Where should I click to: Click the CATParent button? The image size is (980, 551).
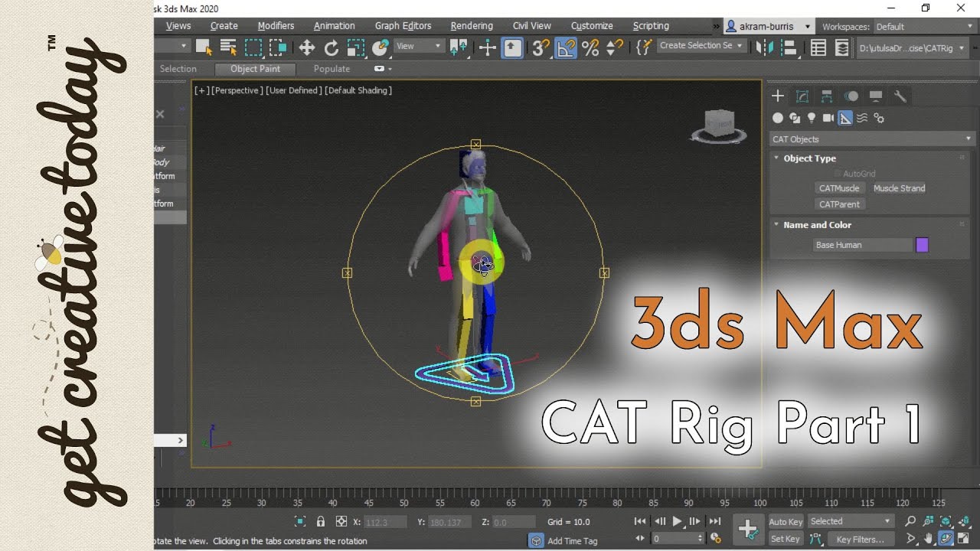point(839,204)
